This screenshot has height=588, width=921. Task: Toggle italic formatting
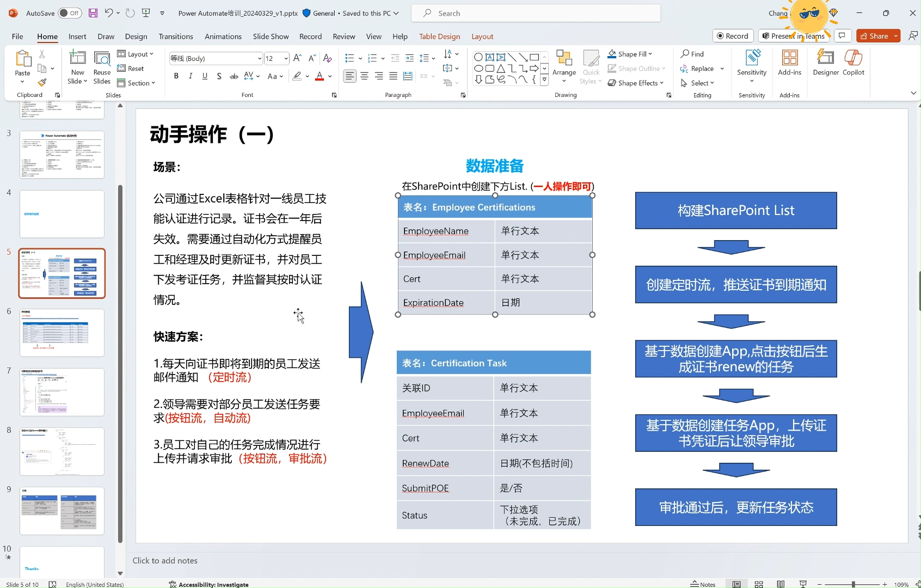[190, 76]
